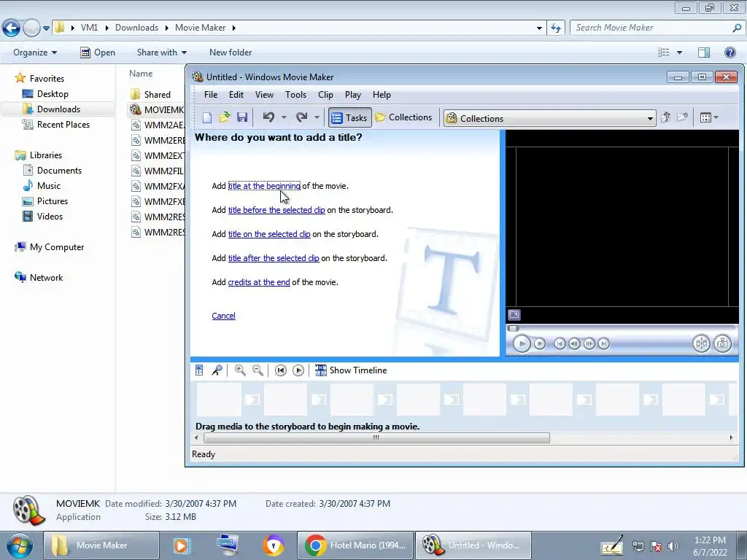Rewind the storyboard button
747x560 pixels.
(x=281, y=370)
